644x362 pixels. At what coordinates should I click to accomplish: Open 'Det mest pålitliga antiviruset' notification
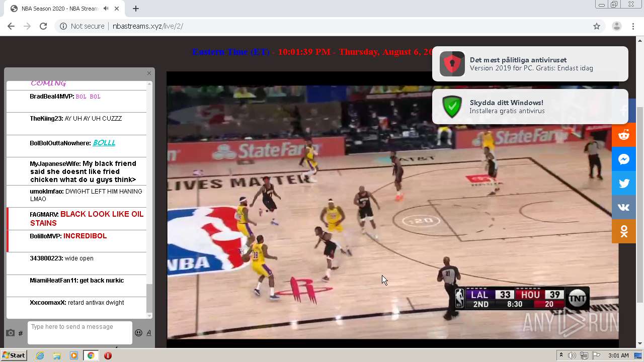[530, 64]
